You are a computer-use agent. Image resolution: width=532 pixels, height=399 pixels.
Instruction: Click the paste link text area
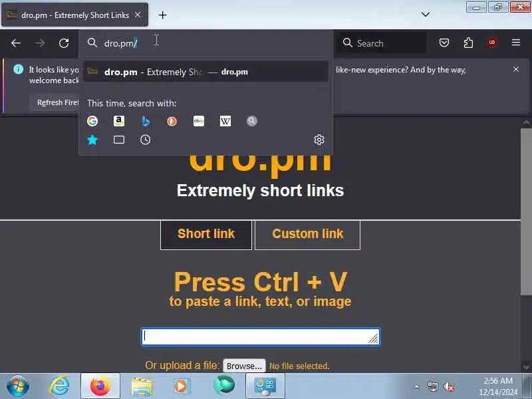[x=261, y=336]
